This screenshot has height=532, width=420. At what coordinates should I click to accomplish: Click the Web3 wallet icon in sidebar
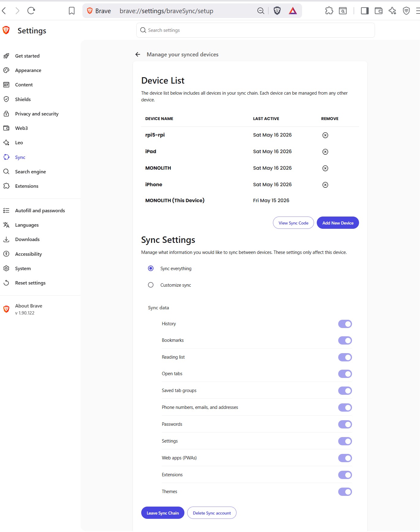pyautogui.click(x=6, y=128)
